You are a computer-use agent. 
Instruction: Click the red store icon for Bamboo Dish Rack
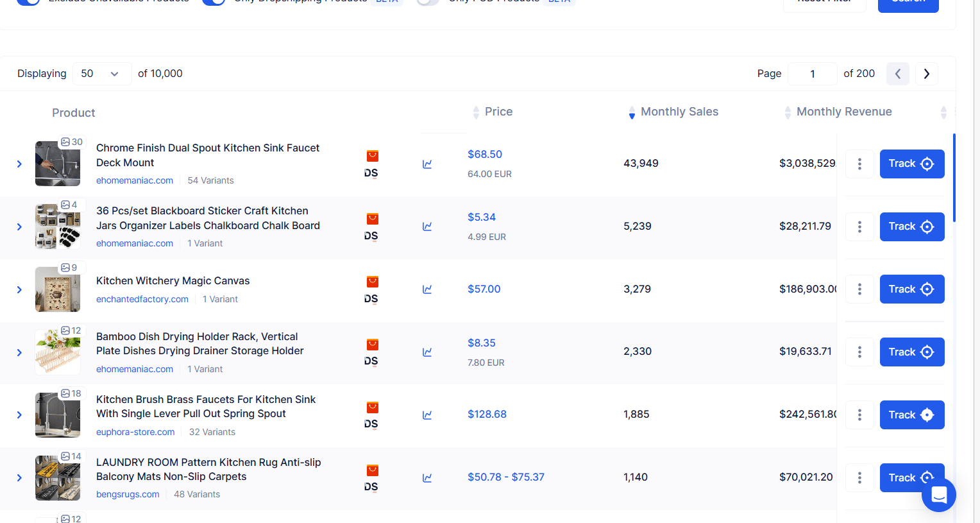point(373,345)
